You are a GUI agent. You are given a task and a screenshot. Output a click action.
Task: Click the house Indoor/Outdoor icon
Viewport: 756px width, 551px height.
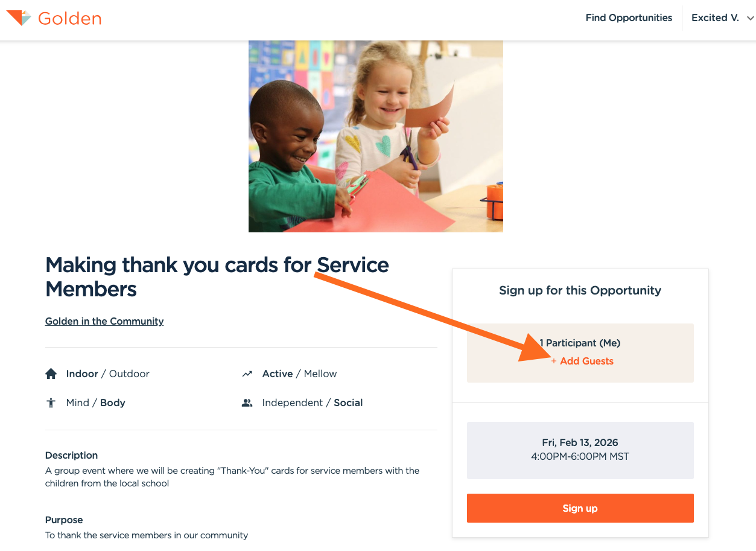click(51, 374)
